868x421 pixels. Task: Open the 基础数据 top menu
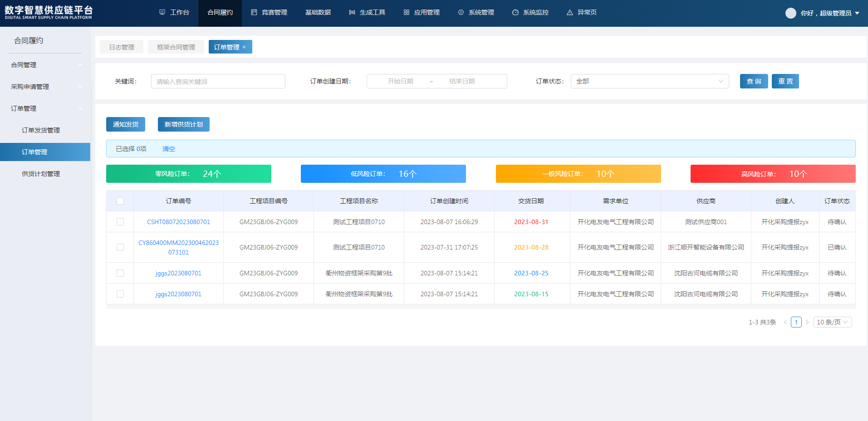tap(318, 13)
